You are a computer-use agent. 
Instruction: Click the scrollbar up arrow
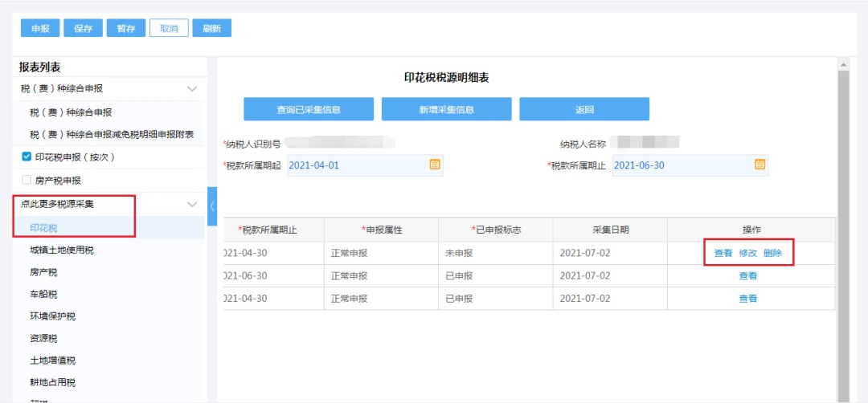coord(843,64)
